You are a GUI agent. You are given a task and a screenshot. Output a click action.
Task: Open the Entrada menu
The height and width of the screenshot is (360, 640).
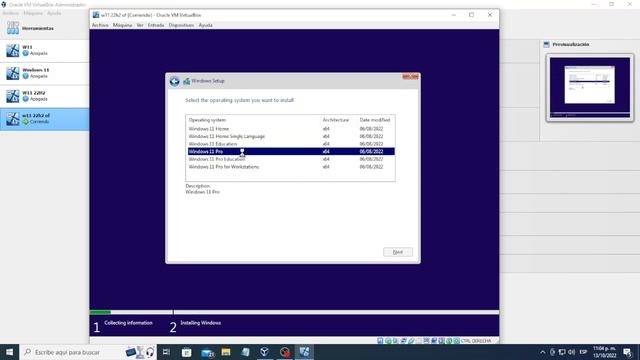click(x=156, y=25)
